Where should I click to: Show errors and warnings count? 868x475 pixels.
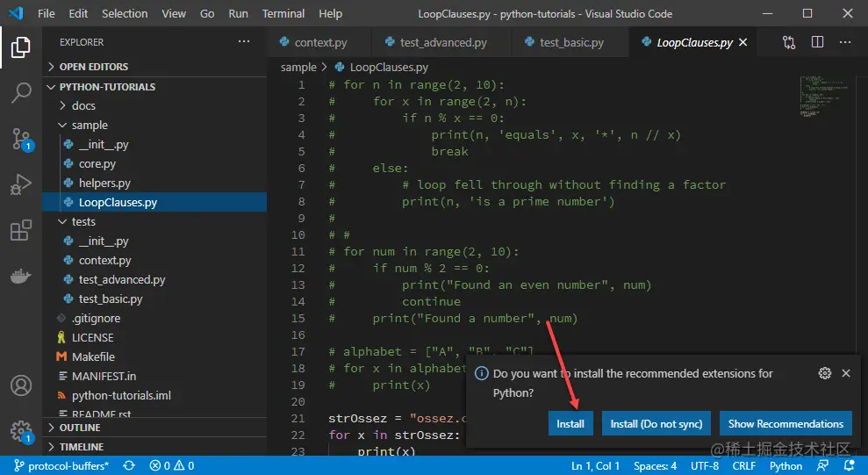pos(172,465)
